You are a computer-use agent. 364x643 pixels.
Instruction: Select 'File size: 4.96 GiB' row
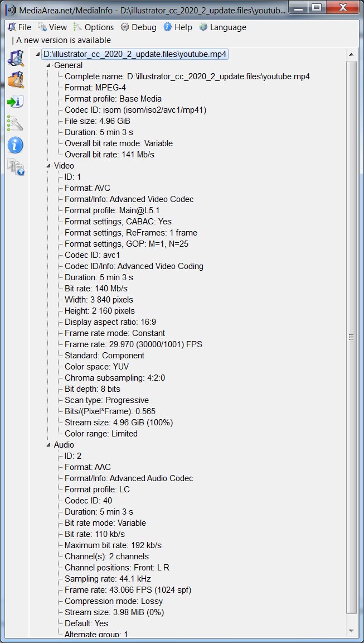click(x=98, y=121)
